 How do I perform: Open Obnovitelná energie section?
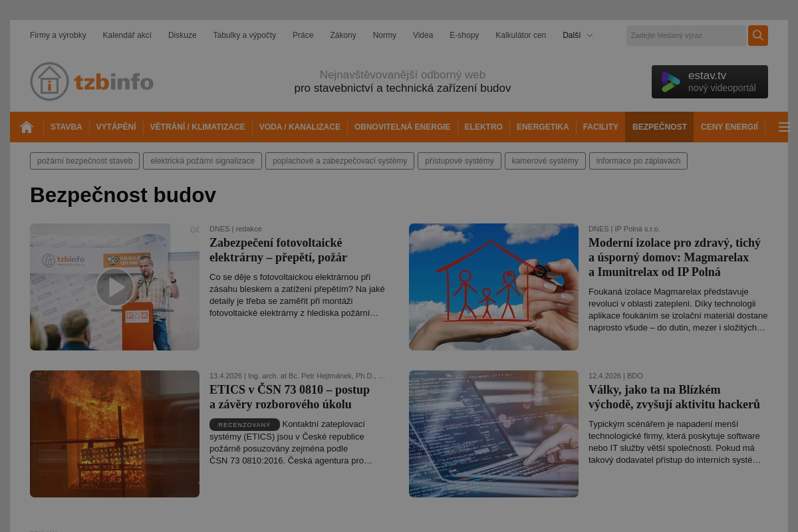point(402,127)
